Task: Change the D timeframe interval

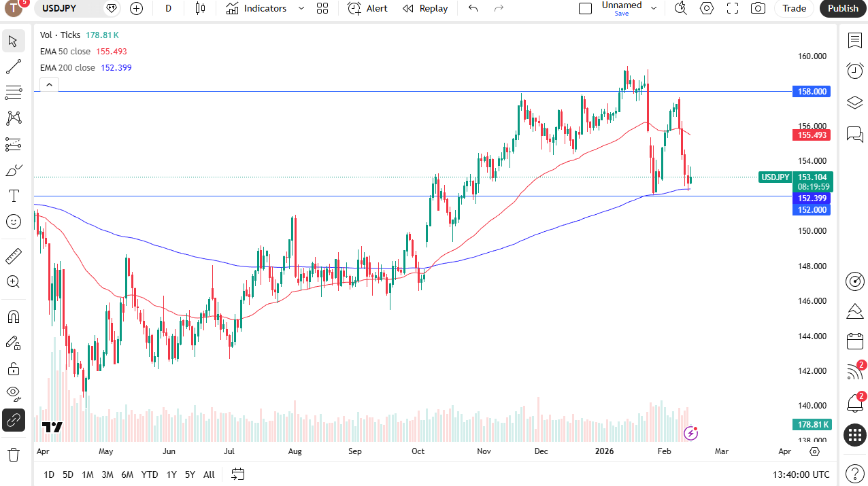Action: [x=168, y=8]
